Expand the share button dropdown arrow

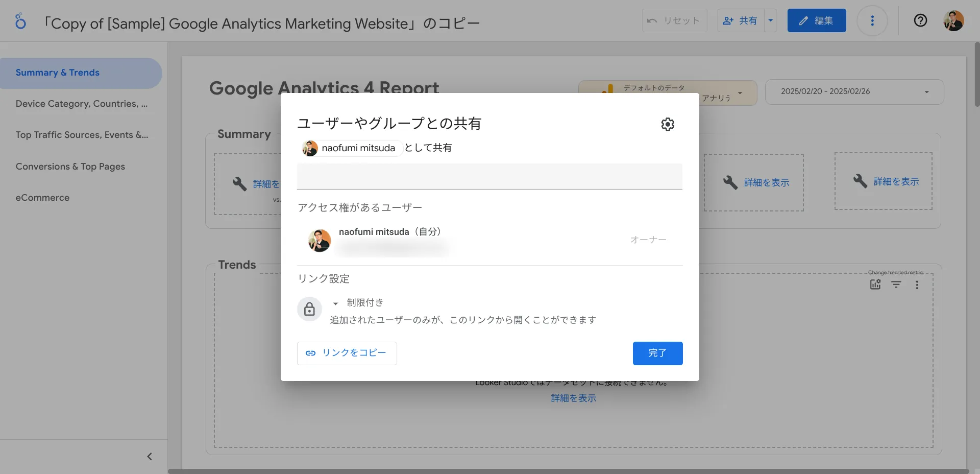click(771, 20)
